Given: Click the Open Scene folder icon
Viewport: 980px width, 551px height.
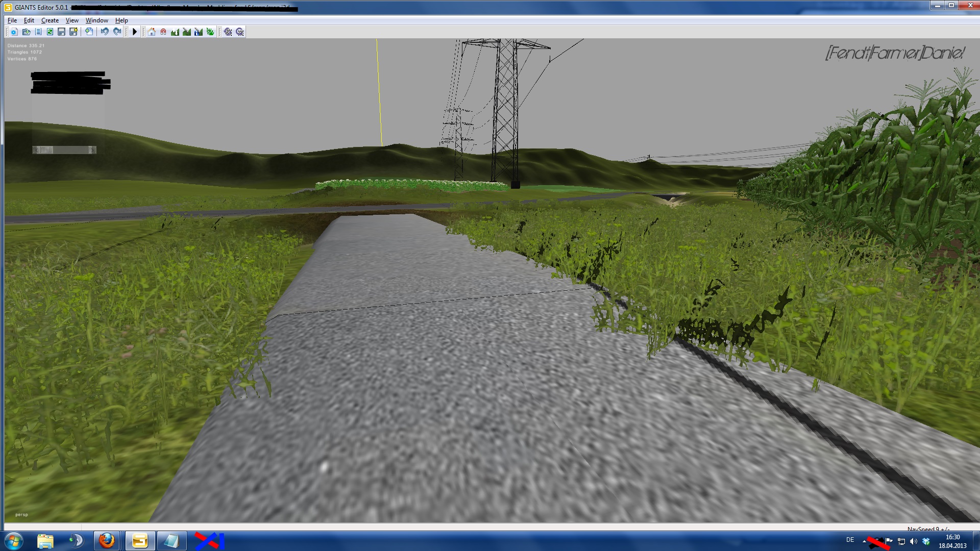Looking at the screenshot, I should click(26, 32).
